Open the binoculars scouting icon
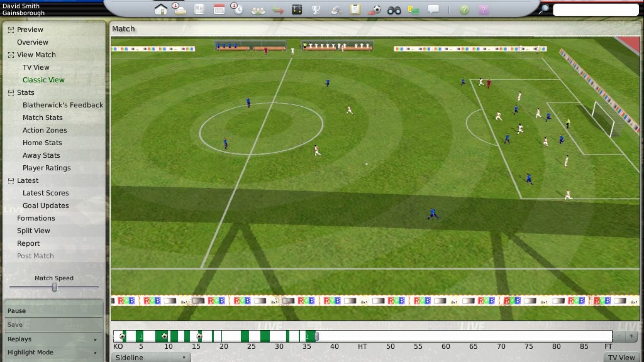644x362 pixels. coord(394,10)
